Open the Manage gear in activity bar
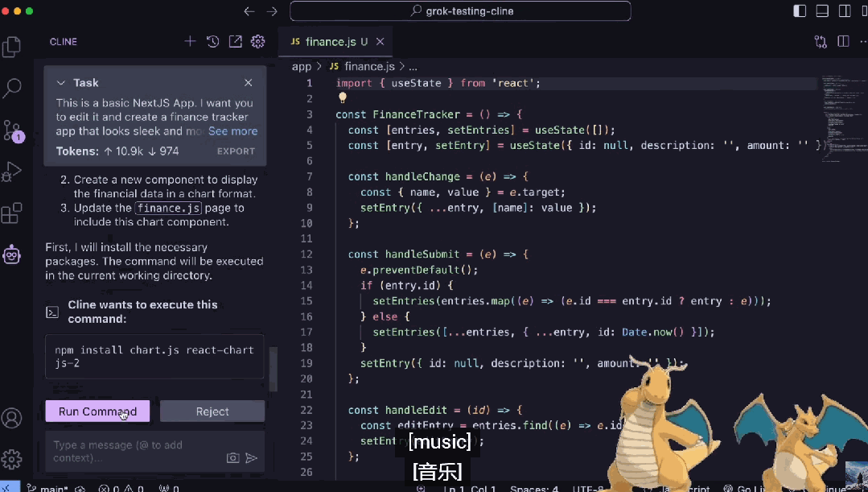Viewport: 868px width, 492px height. pos(11,459)
